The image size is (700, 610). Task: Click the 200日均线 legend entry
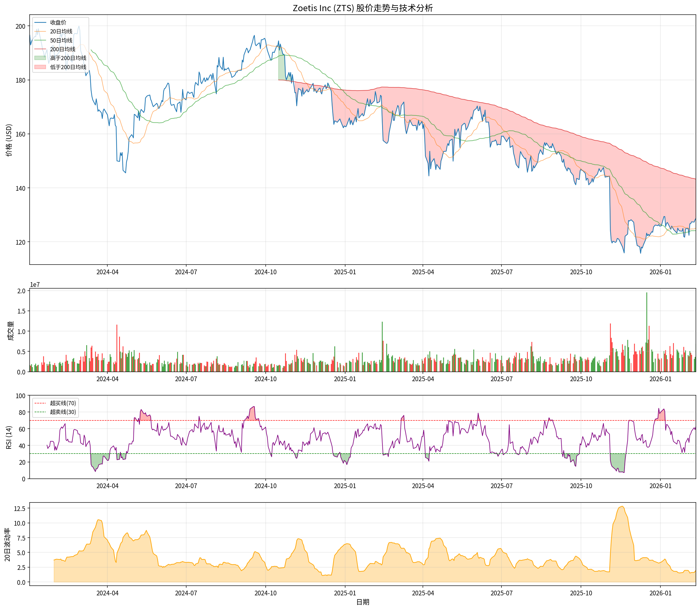click(62, 49)
